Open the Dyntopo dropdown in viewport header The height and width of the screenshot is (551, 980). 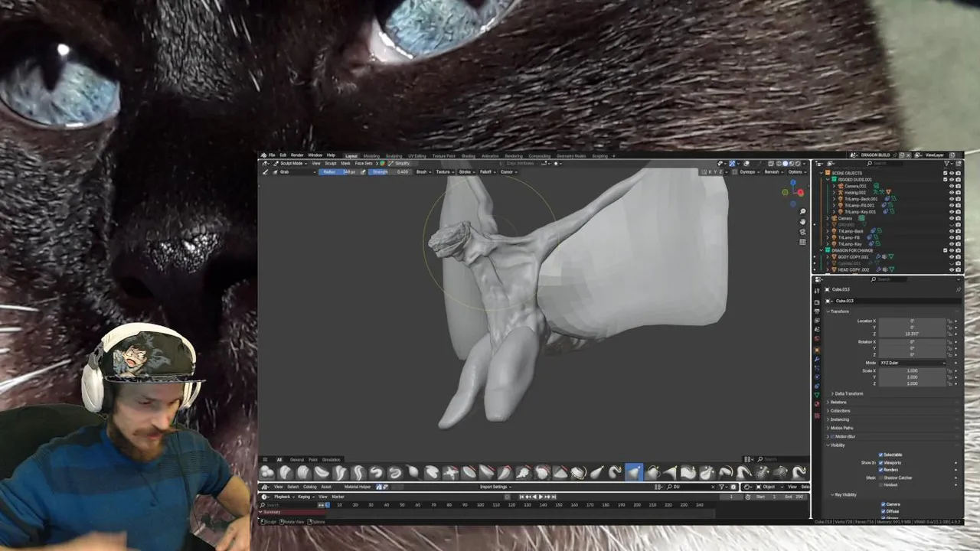click(x=749, y=171)
